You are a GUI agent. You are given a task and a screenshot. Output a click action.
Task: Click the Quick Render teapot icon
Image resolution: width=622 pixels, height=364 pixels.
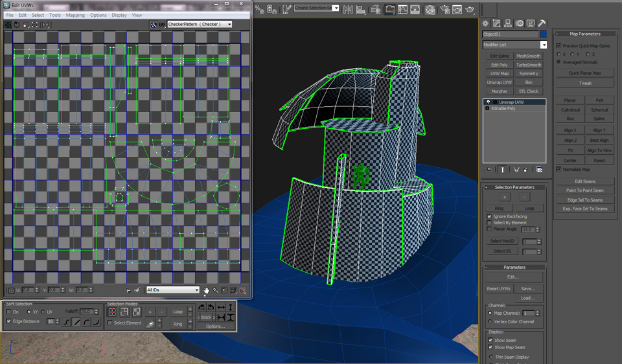tap(470, 9)
